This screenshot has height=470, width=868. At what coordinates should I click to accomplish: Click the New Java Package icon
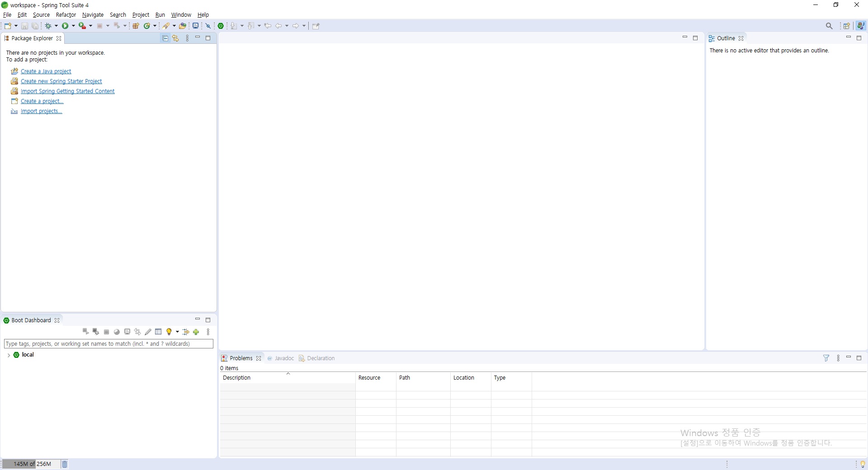point(136,26)
